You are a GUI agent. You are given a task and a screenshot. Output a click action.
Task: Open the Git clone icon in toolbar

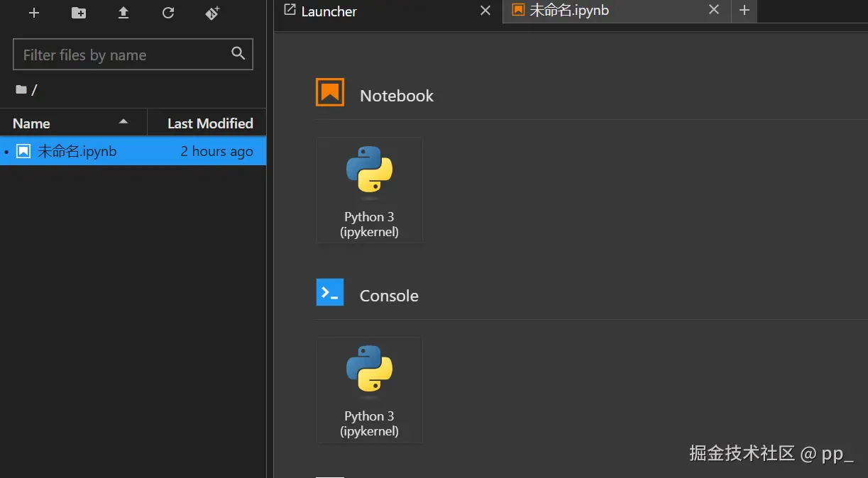click(212, 13)
